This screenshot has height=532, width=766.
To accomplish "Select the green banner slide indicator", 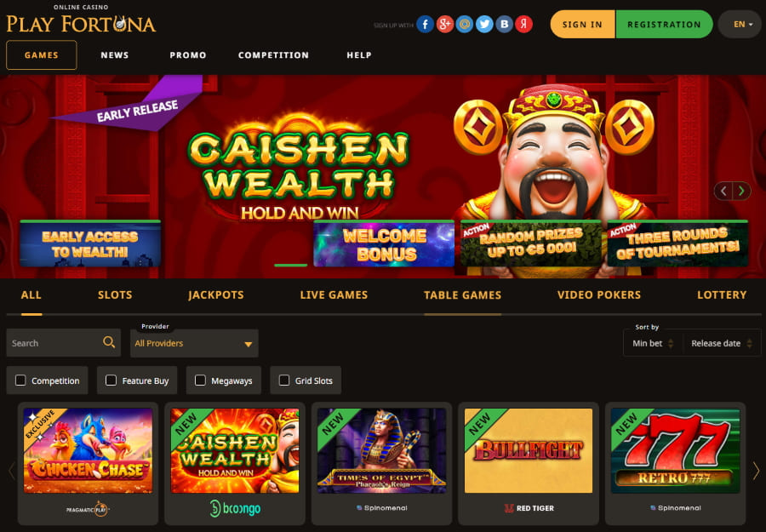I will point(291,266).
